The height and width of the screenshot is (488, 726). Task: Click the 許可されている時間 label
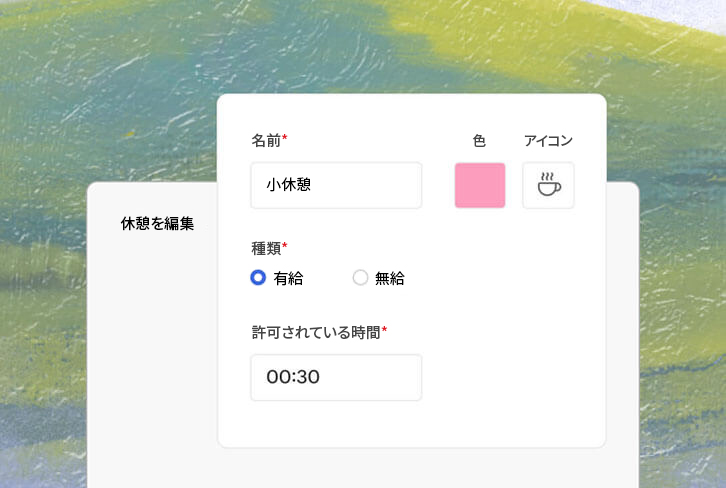316,331
